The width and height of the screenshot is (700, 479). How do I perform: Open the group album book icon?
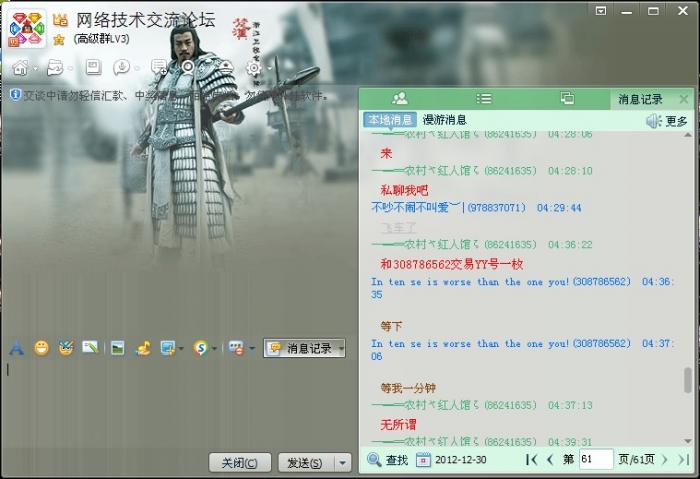[93, 67]
